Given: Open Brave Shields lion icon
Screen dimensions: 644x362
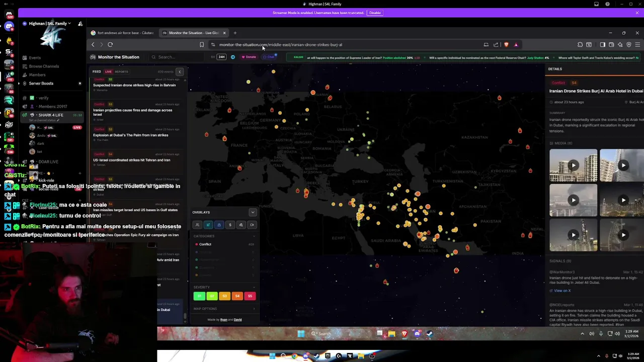Looking at the screenshot, I should point(506,45).
